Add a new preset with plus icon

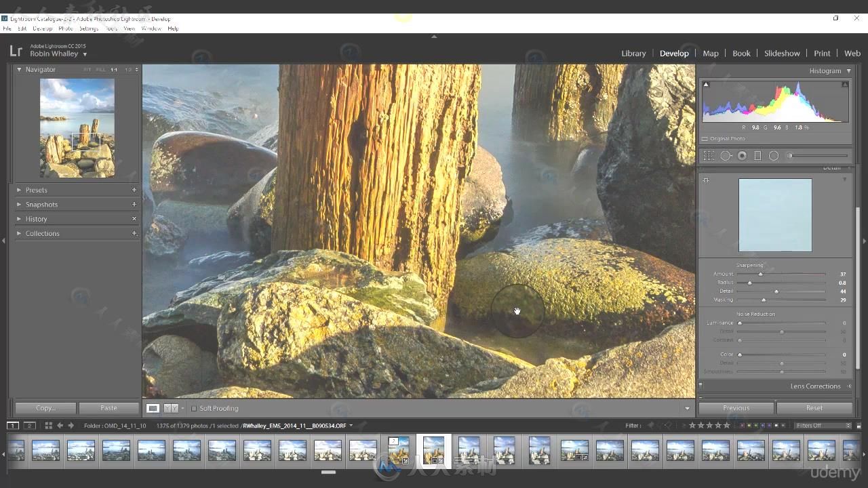[134, 190]
